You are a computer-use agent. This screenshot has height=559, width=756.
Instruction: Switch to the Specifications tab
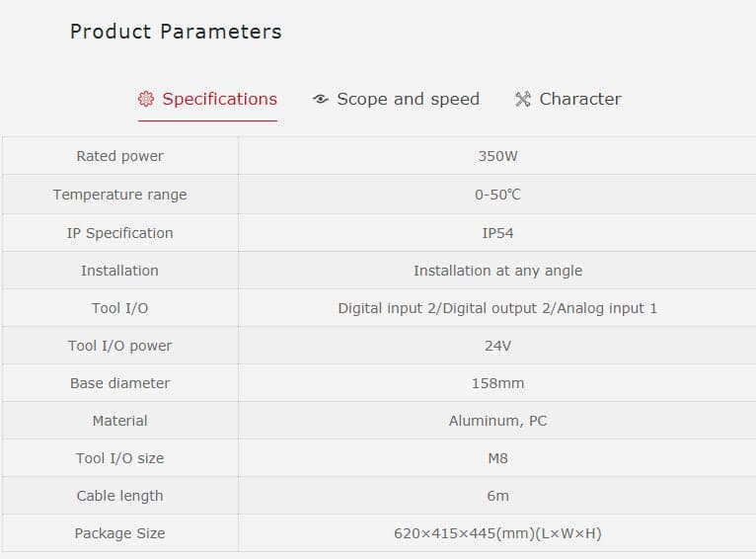click(x=219, y=99)
